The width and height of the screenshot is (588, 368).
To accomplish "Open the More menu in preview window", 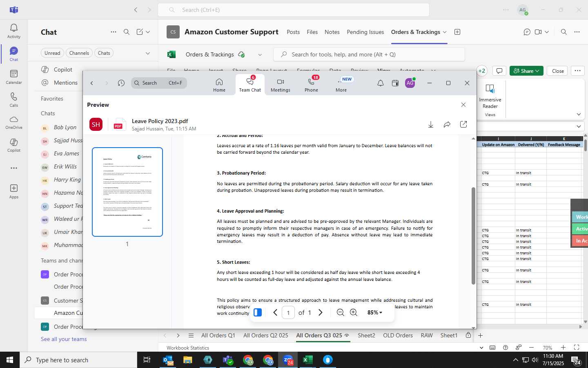I will (341, 85).
